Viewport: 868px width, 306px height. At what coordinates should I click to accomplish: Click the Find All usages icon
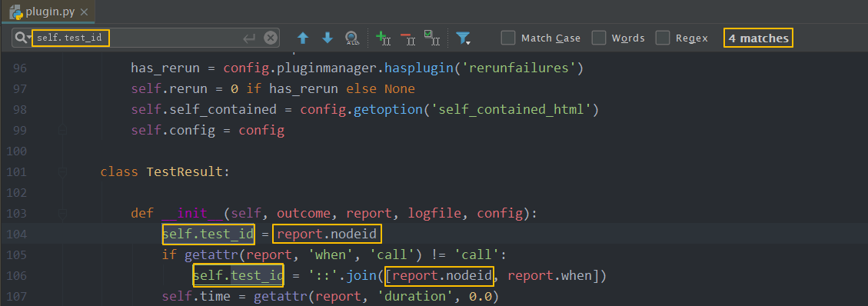point(352,38)
